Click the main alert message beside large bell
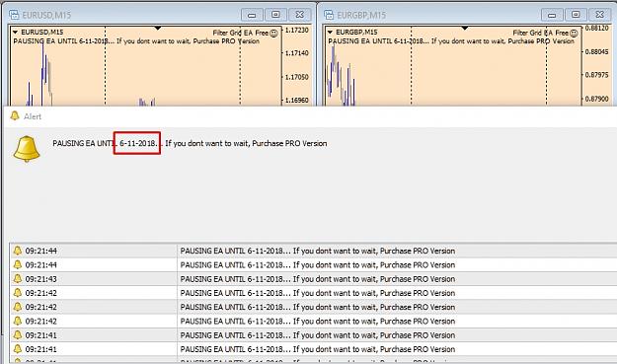The height and width of the screenshot is (364, 617). (x=190, y=143)
